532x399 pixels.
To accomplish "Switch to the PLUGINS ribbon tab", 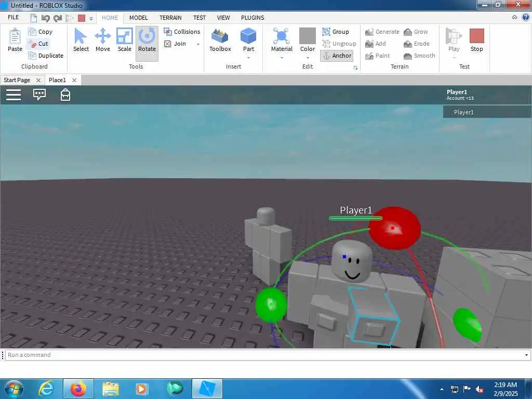I will point(252,18).
